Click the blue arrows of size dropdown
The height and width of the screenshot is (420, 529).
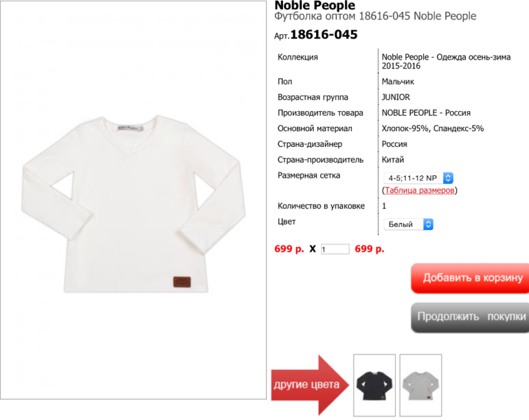click(x=448, y=178)
